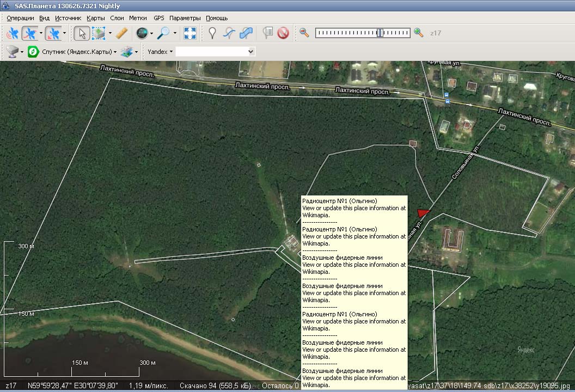Click the zoom in magnifier icon
575x392 pixels.
pos(418,33)
